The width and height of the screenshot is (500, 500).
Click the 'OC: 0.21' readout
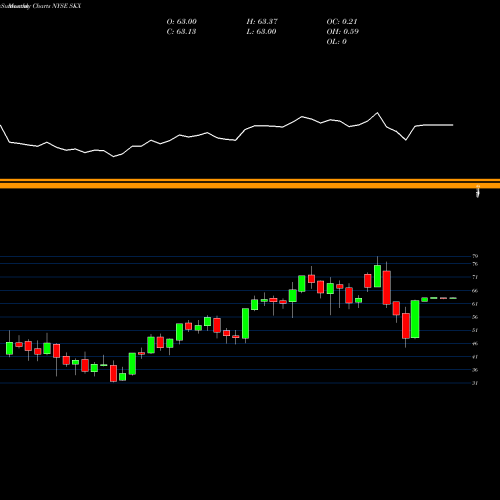point(342,22)
